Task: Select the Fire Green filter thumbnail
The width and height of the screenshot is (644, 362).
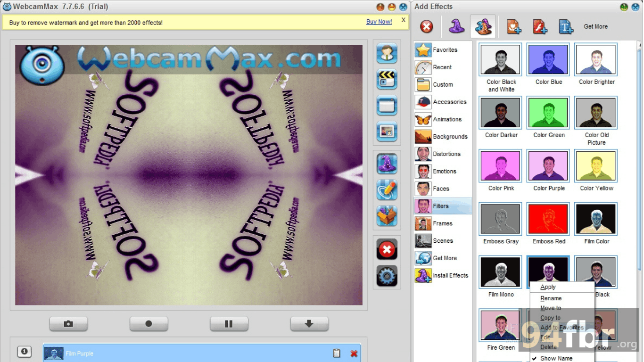Action: (x=501, y=325)
